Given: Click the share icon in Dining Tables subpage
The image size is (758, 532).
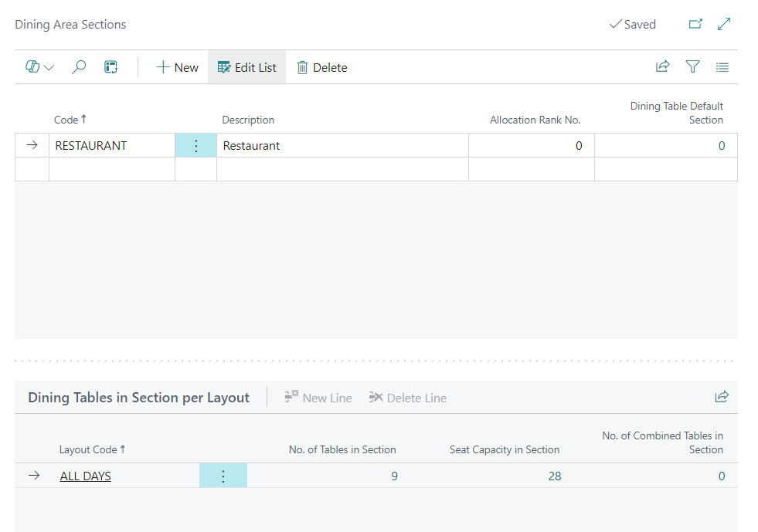Looking at the screenshot, I should 722,397.
